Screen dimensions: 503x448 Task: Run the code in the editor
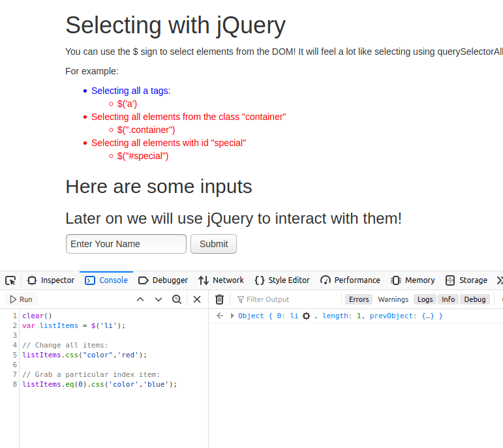click(21, 299)
